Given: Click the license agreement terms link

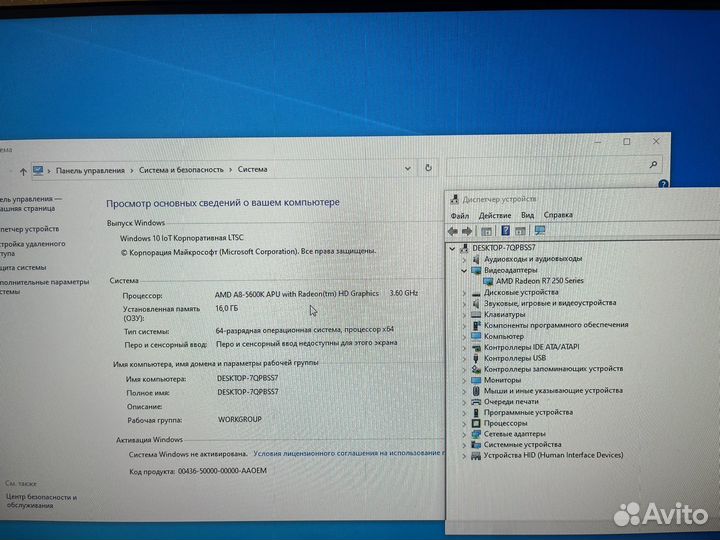Looking at the screenshot, I should 346,453.
